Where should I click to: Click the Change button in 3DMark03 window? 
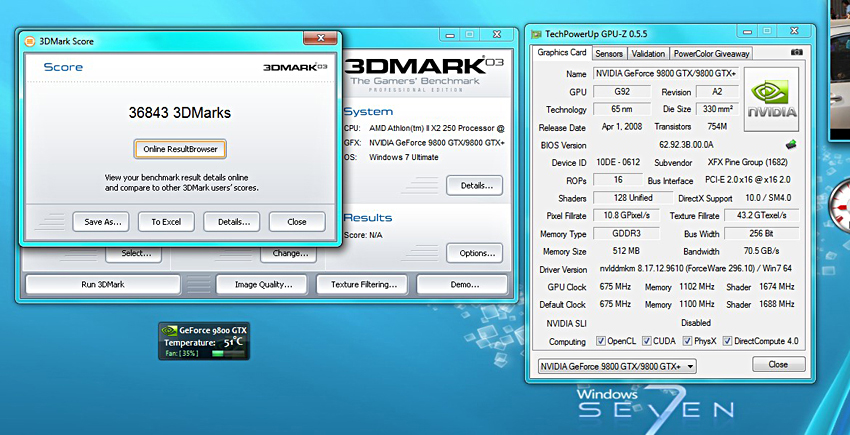tap(288, 254)
